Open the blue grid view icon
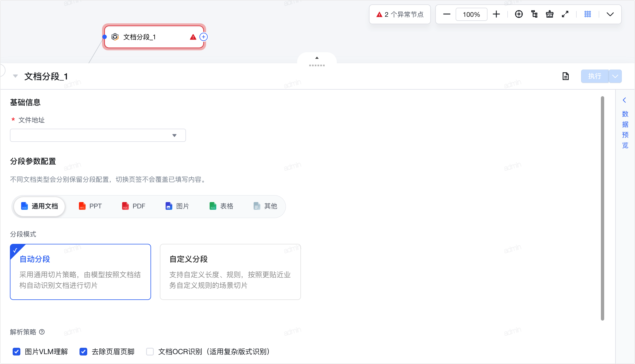Image resolution: width=635 pixels, height=364 pixels. (588, 14)
